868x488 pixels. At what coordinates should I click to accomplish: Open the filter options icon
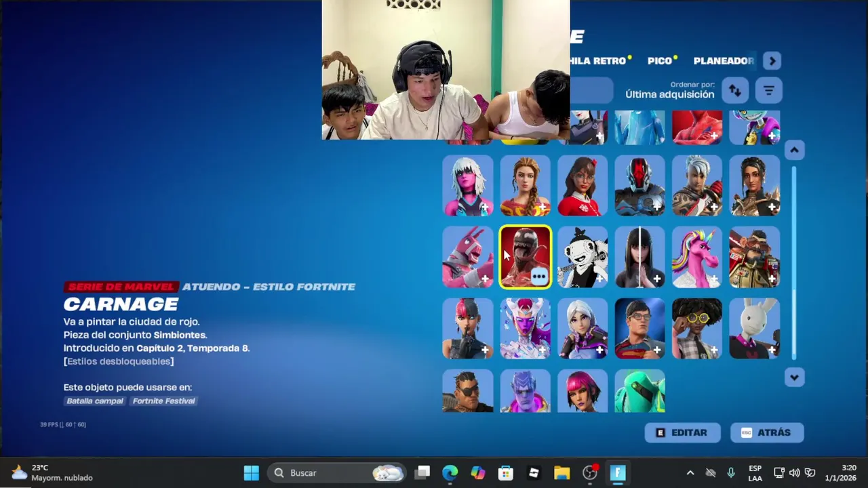point(768,90)
